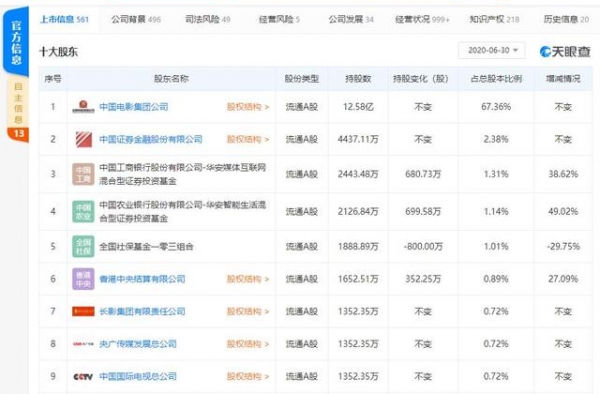Click the 华安媒体互联网 fund shareholder name
The height and width of the screenshot is (394, 600).
(183, 174)
